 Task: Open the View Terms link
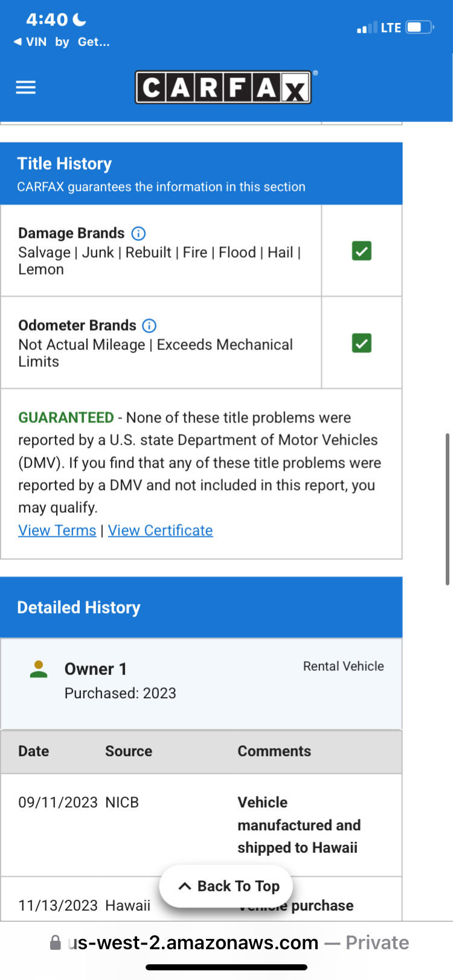pyautogui.click(x=57, y=530)
